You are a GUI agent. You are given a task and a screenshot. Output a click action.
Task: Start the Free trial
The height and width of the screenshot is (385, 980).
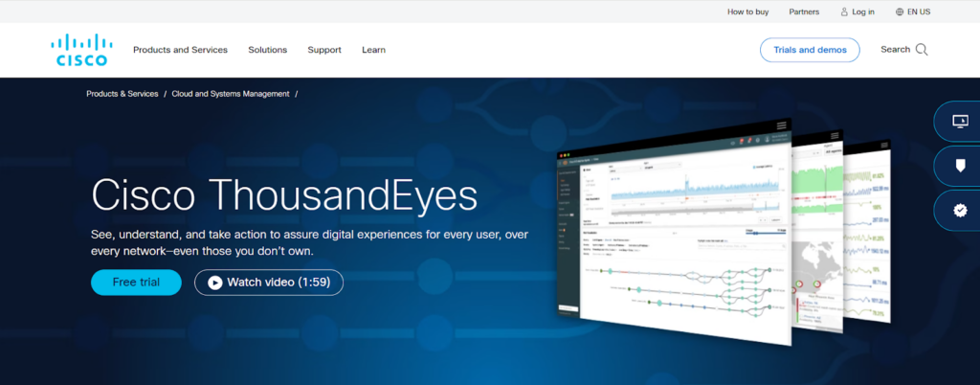point(136,283)
